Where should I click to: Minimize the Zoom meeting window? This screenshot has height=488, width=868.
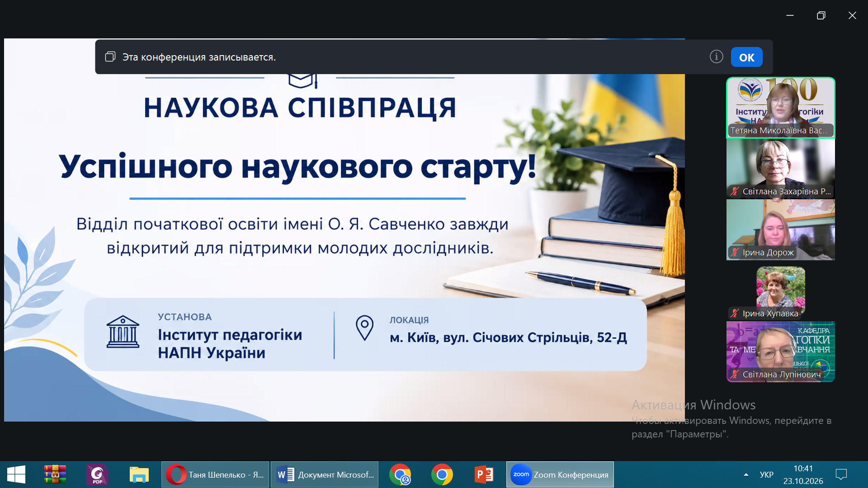(790, 15)
